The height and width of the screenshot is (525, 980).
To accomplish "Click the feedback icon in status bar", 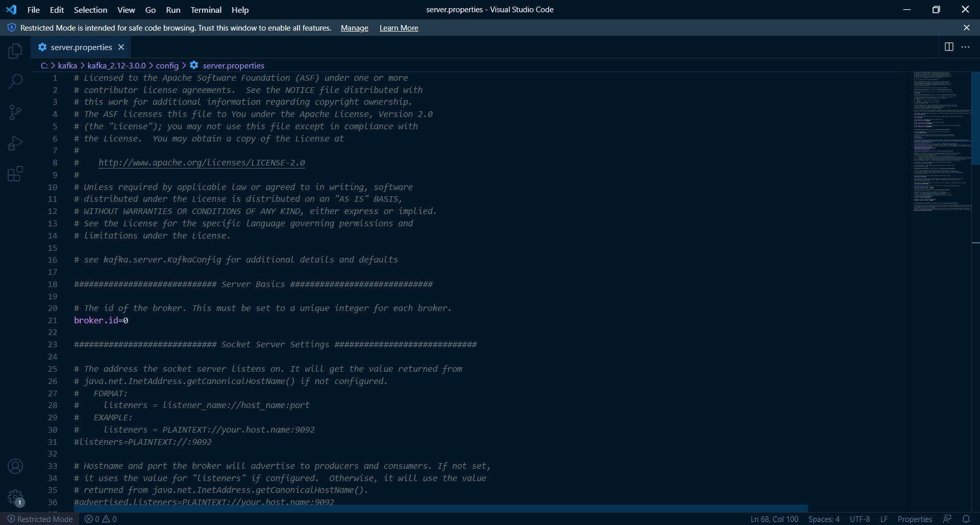I will (x=947, y=519).
